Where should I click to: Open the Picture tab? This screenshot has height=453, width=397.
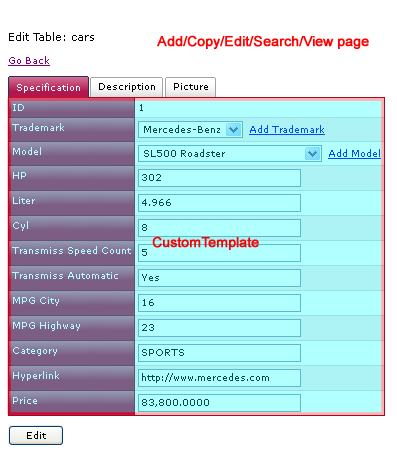click(191, 87)
